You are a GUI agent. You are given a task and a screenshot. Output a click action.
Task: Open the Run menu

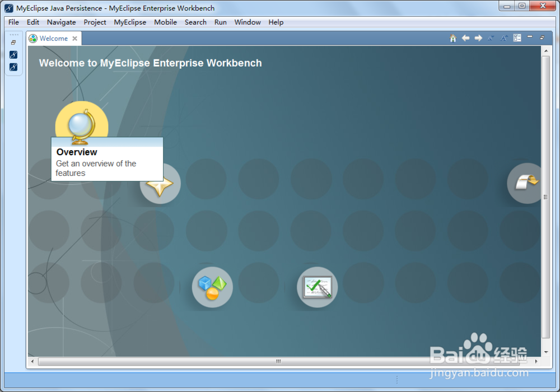(x=220, y=22)
